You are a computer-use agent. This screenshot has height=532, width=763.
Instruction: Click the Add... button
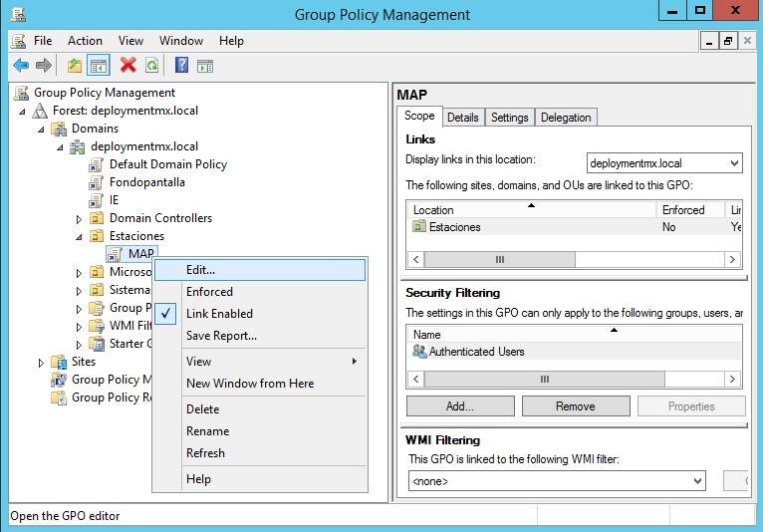(x=459, y=406)
